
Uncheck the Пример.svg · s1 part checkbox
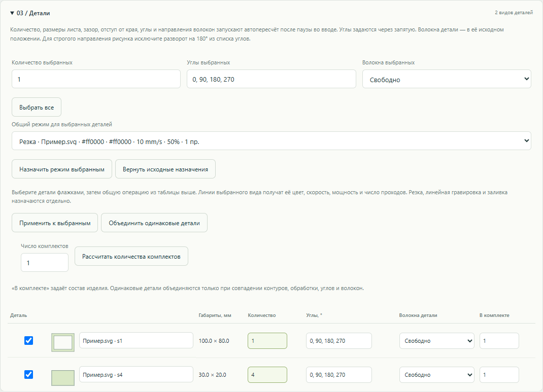(29, 340)
